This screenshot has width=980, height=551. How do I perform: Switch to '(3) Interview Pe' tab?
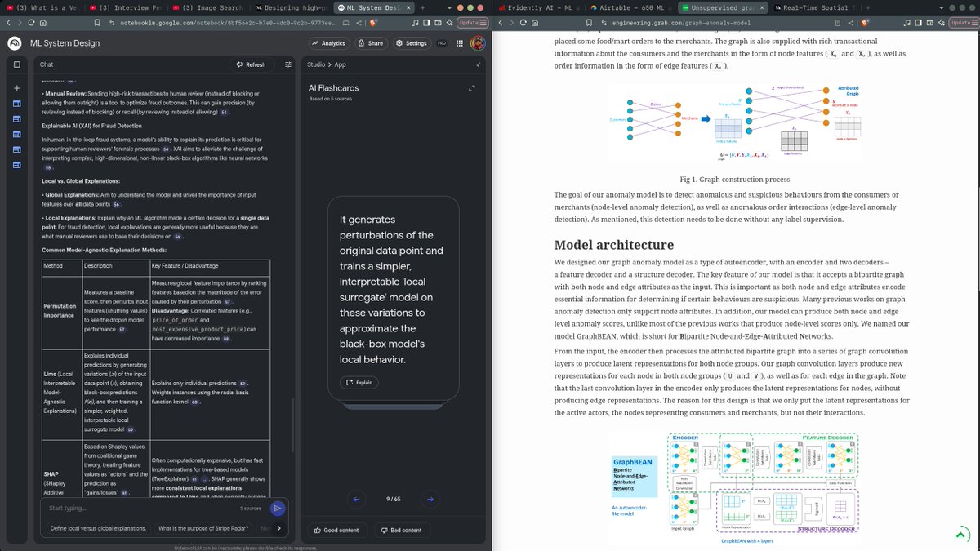(126, 7)
